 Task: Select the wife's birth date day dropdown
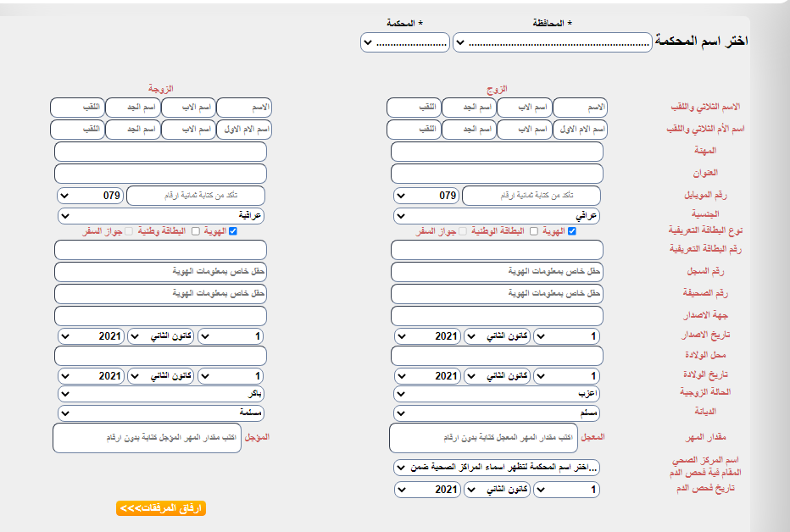(x=231, y=376)
